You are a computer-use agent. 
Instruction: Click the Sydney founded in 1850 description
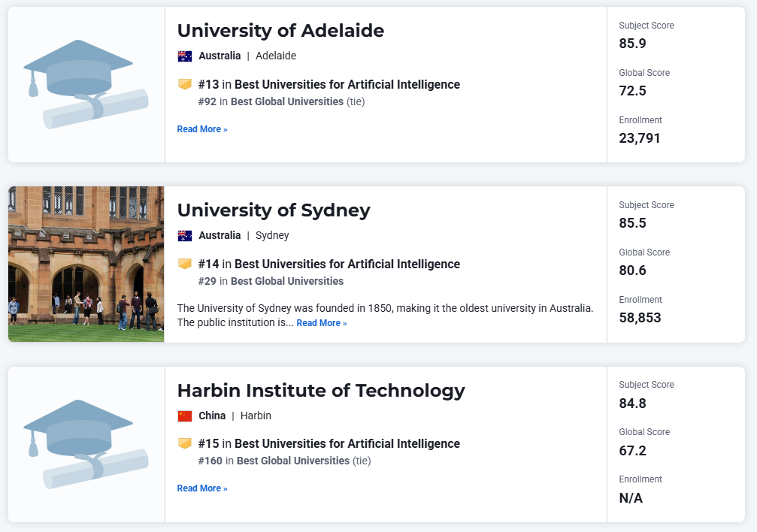click(x=385, y=316)
